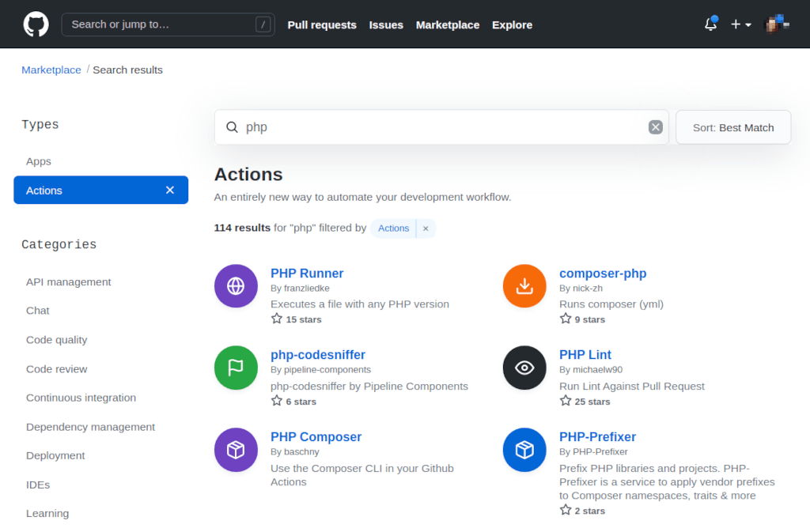
Task: Click the star icon for PHP Runner
Action: pos(277,319)
